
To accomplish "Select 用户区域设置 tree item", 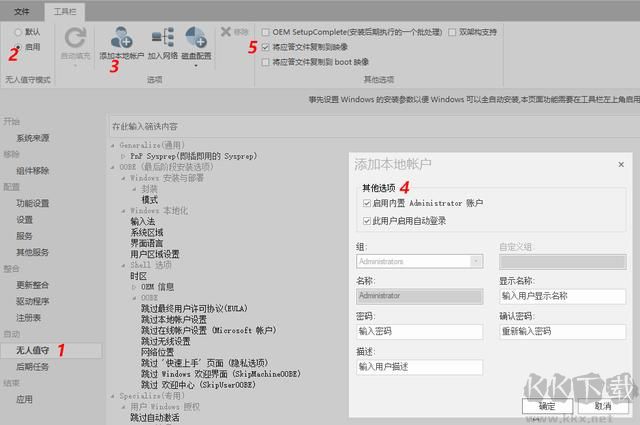I will (155, 254).
